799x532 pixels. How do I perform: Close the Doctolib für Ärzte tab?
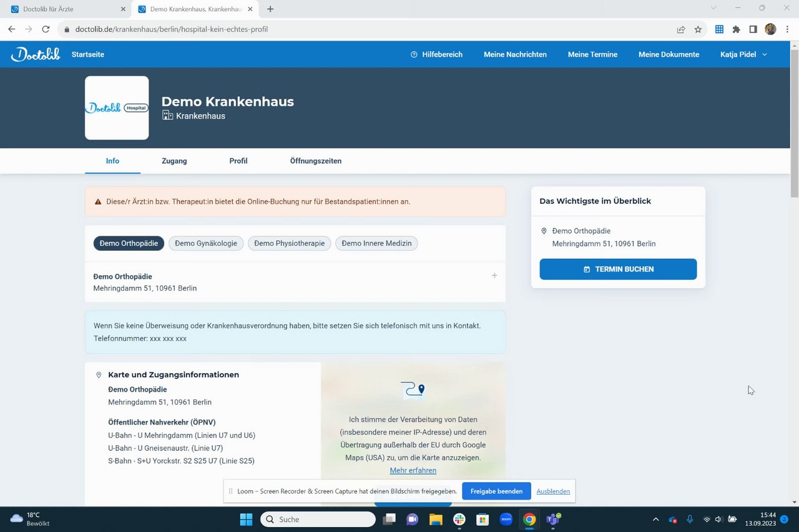tap(122, 9)
